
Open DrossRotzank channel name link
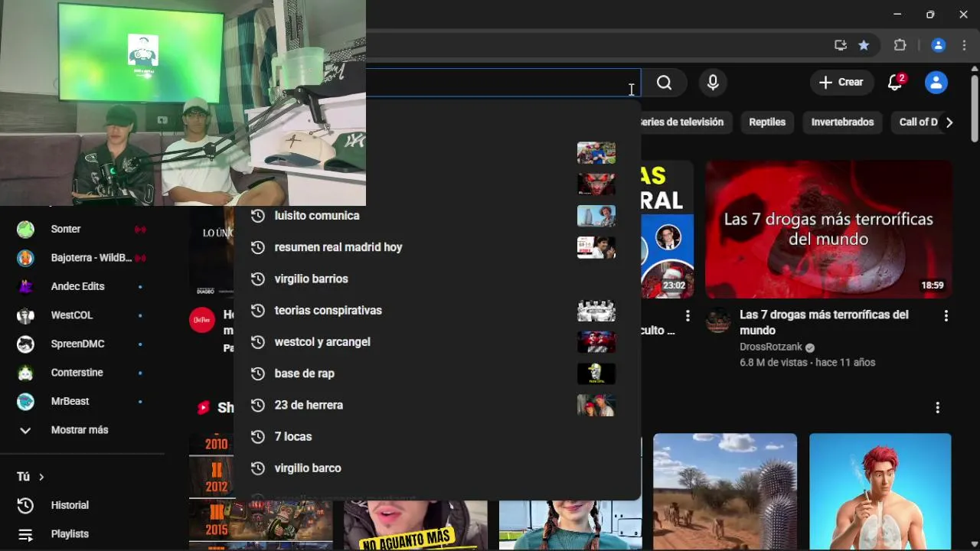(771, 347)
